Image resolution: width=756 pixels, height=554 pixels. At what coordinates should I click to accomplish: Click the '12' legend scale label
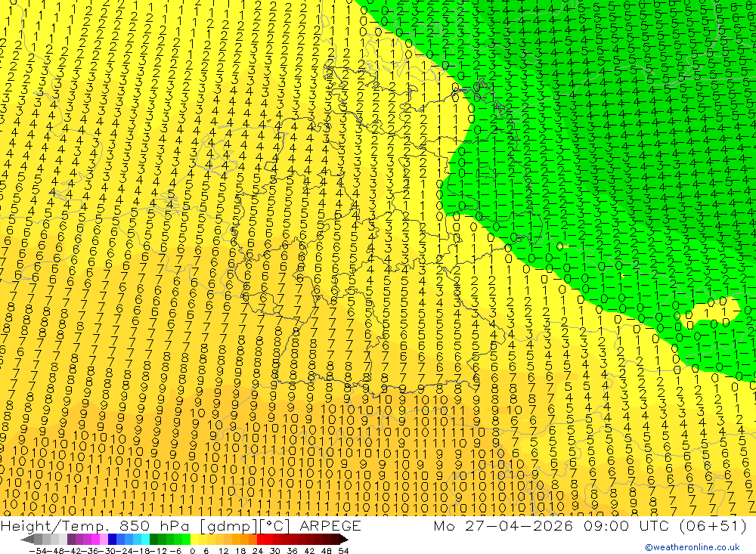223,550
